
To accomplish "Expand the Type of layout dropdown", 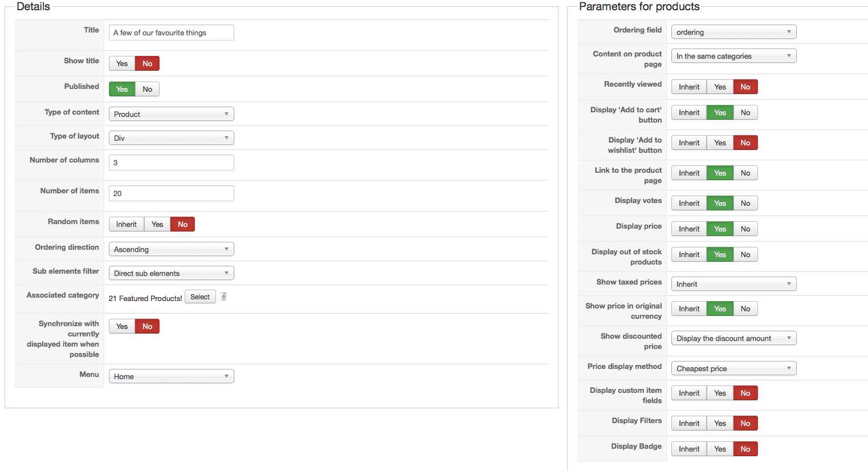I will pyautogui.click(x=171, y=138).
